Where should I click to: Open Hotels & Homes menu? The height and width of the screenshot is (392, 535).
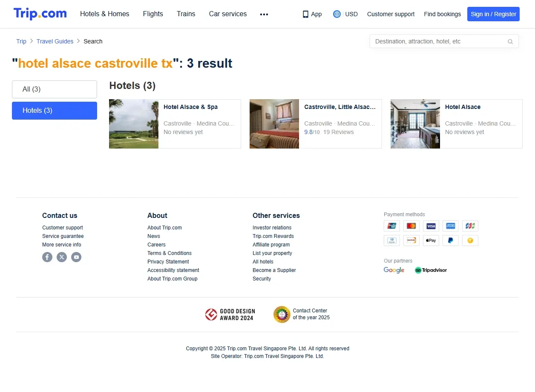pyautogui.click(x=105, y=14)
